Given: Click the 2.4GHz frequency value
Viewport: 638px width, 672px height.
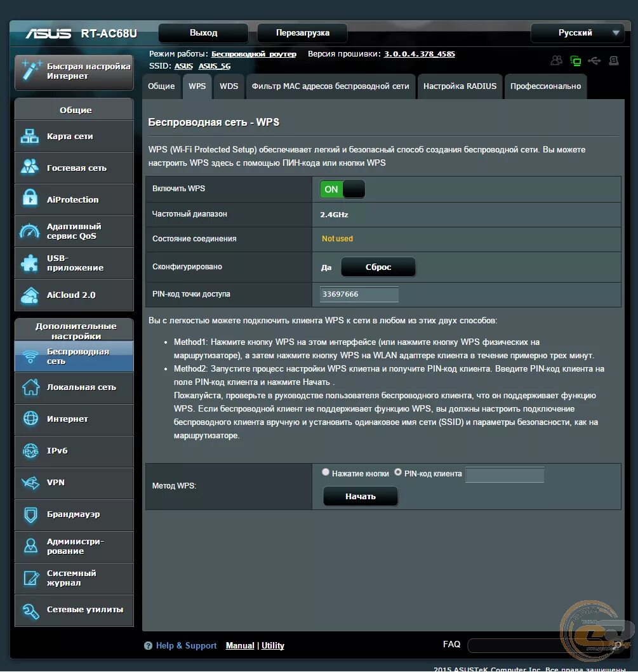Looking at the screenshot, I should click(x=334, y=215).
